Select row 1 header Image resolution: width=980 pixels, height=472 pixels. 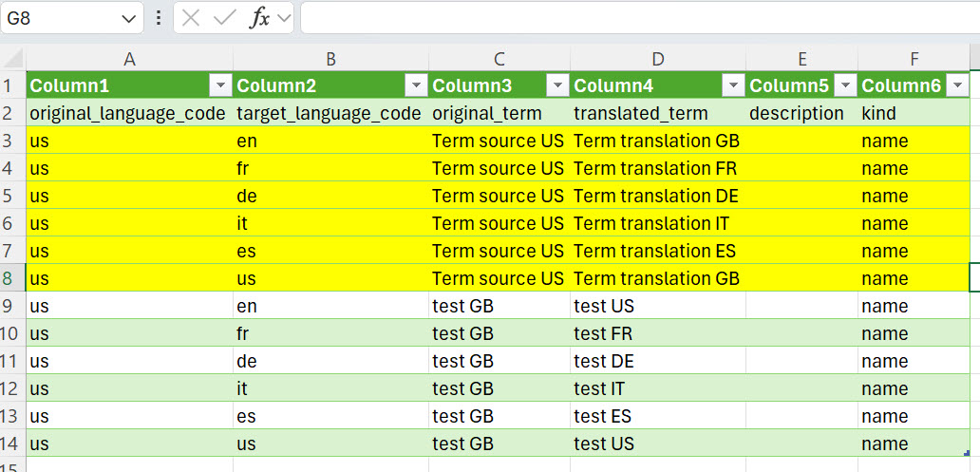12,85
